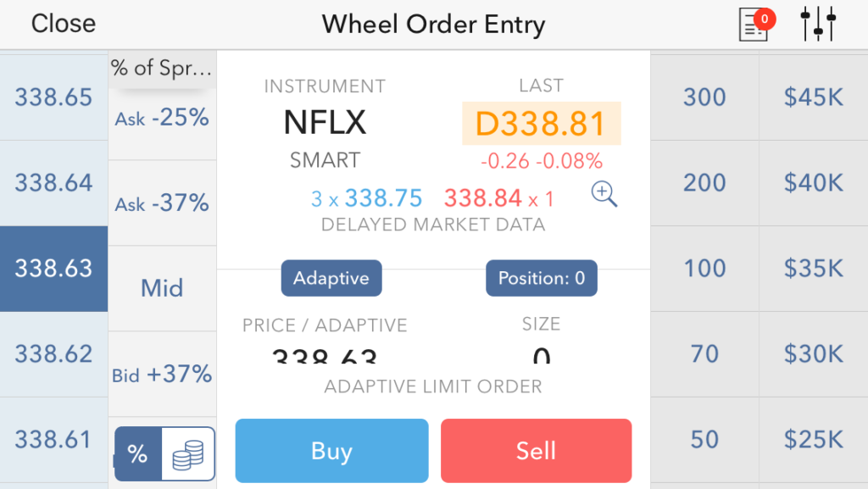Image resolution: width=868 pixels, height=489 pixels.
Task: Switch wheel to coins amount mode
Action: click(x=188, y=453)
